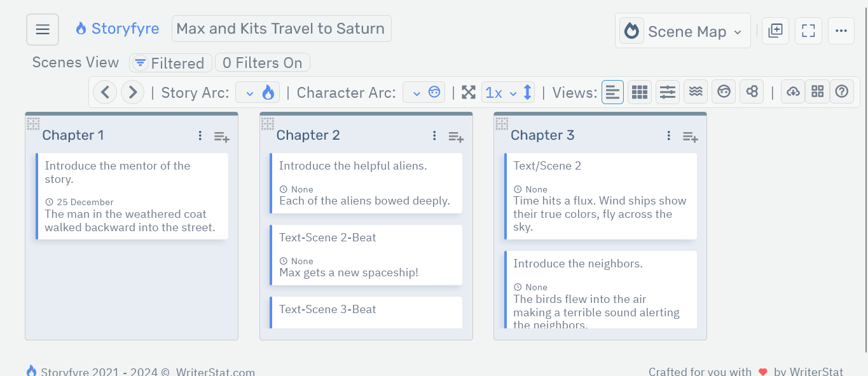Screen dimensions: 868x376
Task: Click the help question mark icon
Action: coord(841,92)
